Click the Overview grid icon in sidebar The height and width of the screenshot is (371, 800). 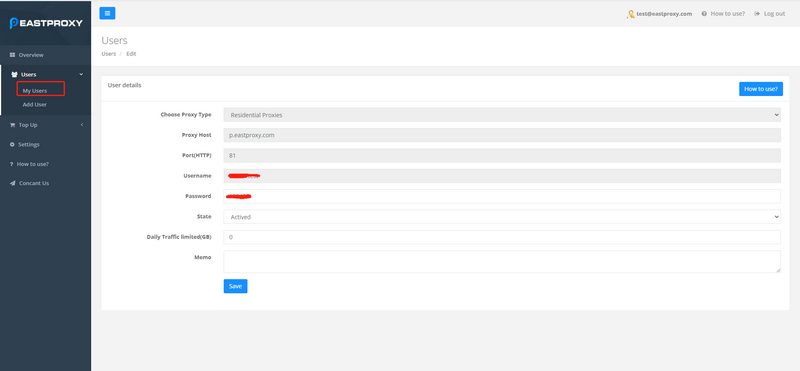(x=13, y=55)
